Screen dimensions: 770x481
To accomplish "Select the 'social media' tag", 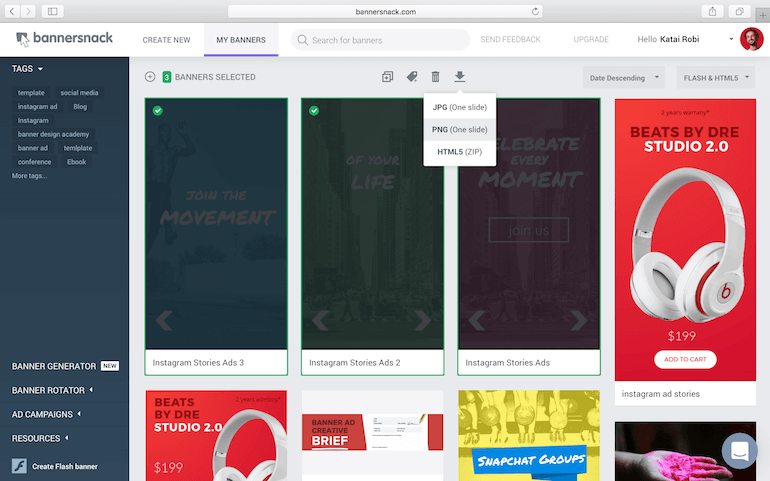I will [x=79, y=92].
